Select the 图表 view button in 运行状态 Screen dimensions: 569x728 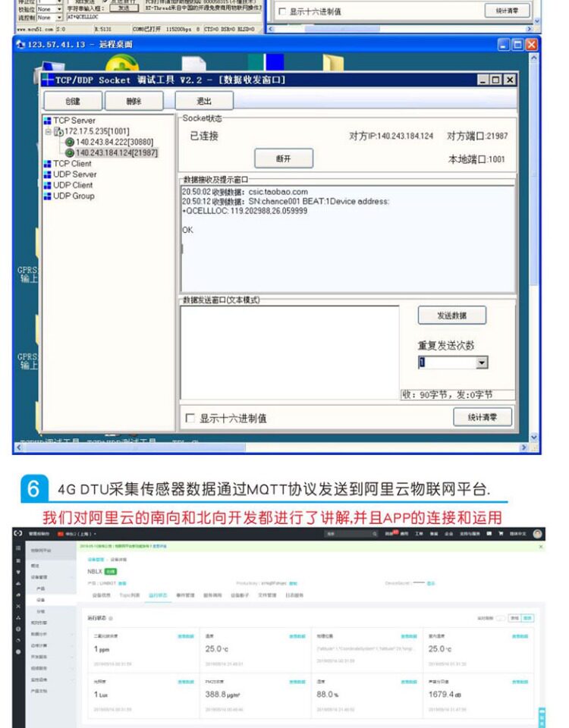[x=528, y=618]
